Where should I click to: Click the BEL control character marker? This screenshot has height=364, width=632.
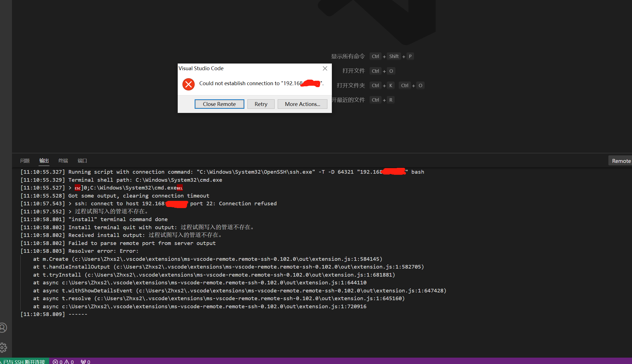point(180,188)
